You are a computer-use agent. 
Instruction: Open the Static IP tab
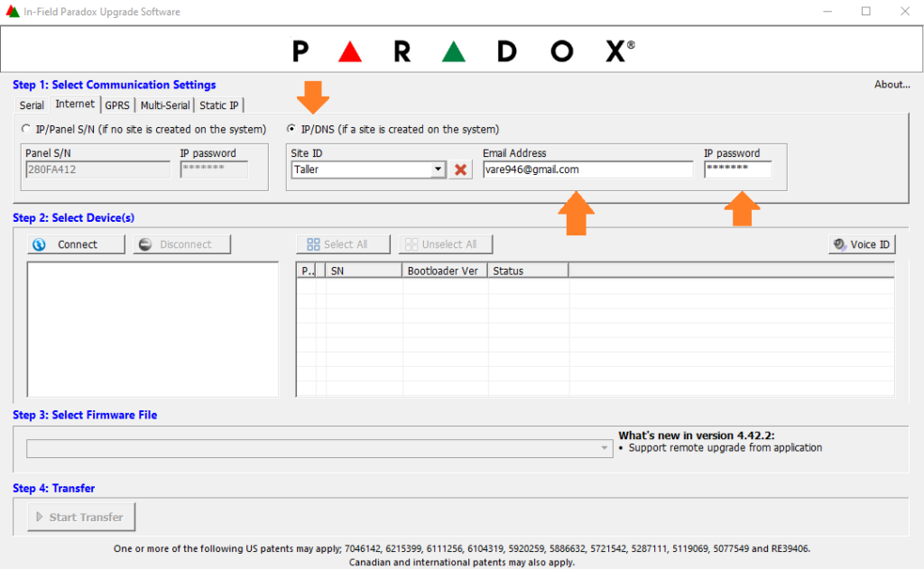pyautogui.click(x=218, y=106)
